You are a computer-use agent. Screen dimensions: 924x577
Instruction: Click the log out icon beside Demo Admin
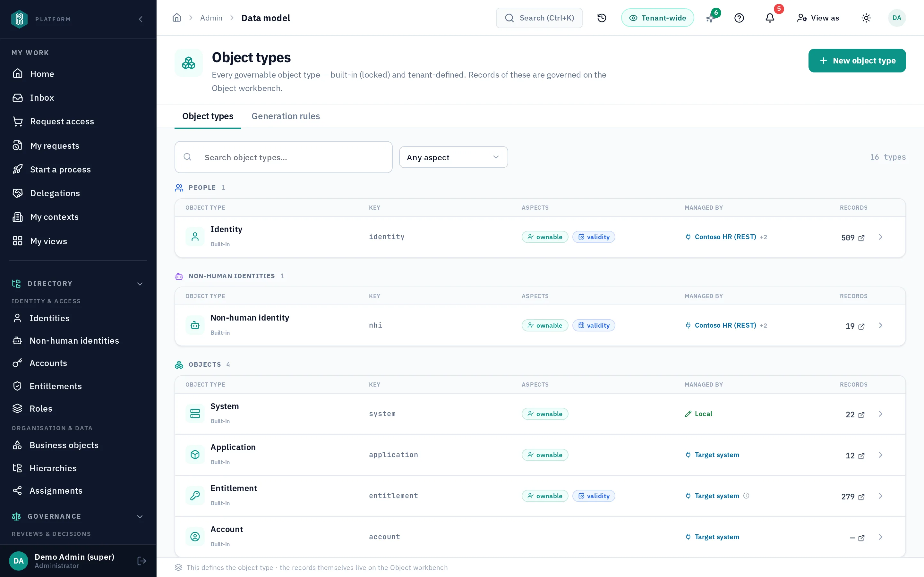point(142,561)
